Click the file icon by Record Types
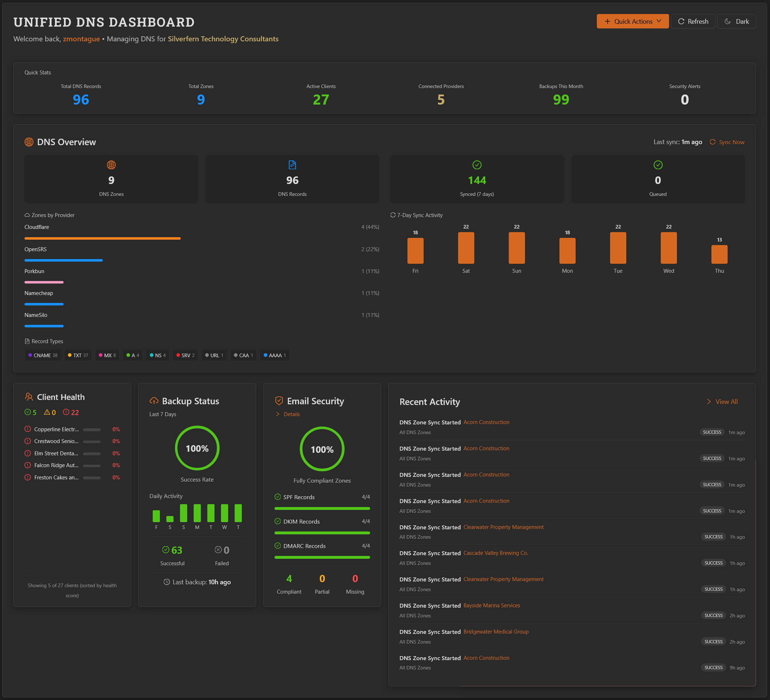770x700 pixels. (x=27, y=341)
